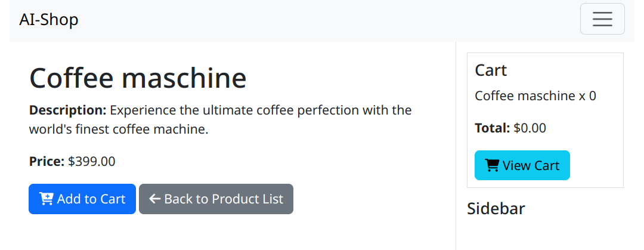The width and height of the screenshot is (644, 250).
Task: Open the View Cart button
Action: point(522,165)
